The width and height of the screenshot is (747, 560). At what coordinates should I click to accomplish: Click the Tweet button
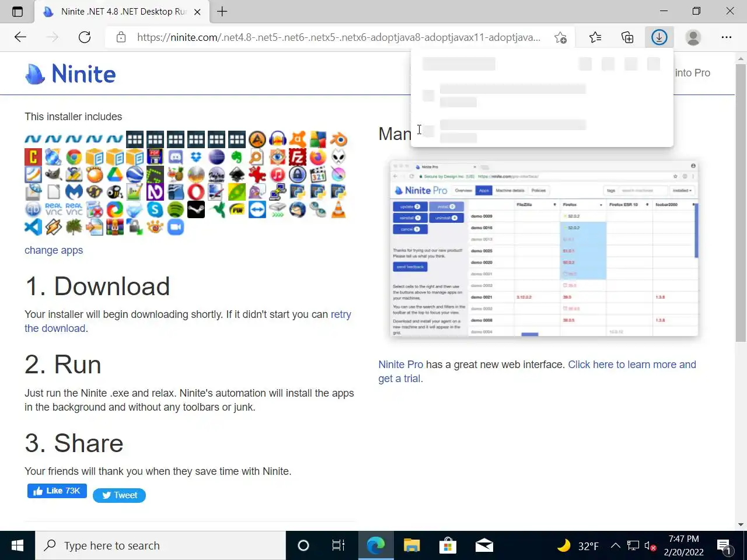[120, 495]
